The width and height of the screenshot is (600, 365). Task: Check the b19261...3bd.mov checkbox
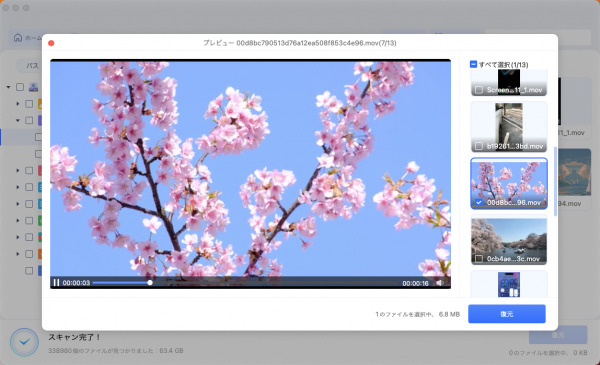tap(479, 146)
